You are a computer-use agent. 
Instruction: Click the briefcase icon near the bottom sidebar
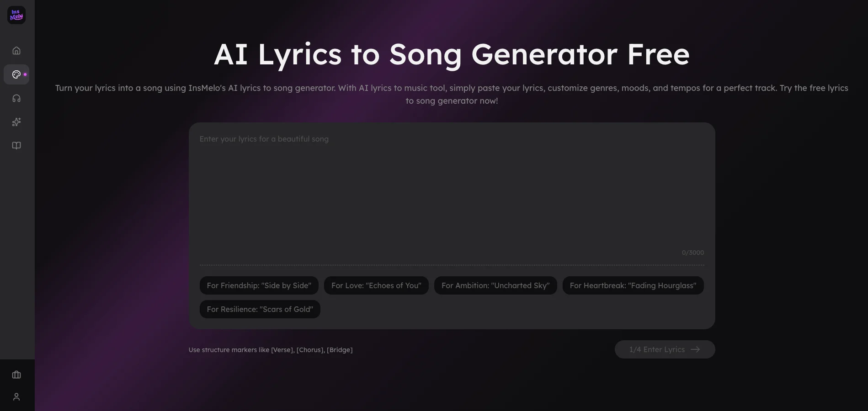(x=16, y=374)
